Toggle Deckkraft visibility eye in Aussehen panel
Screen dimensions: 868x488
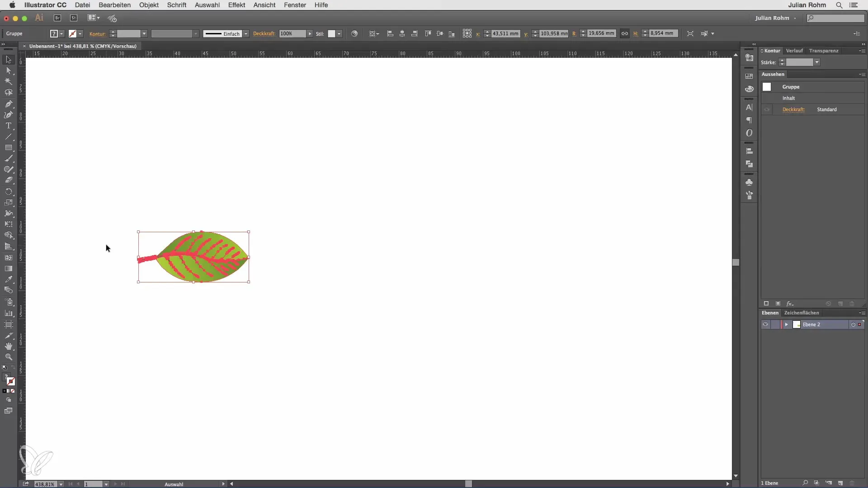pos(767,109)
